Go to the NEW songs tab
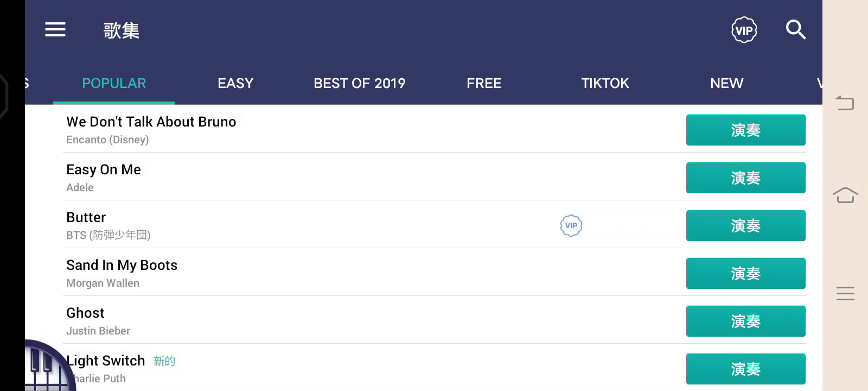Viewport: 868px width, 391px height. [x=726, y=83]
